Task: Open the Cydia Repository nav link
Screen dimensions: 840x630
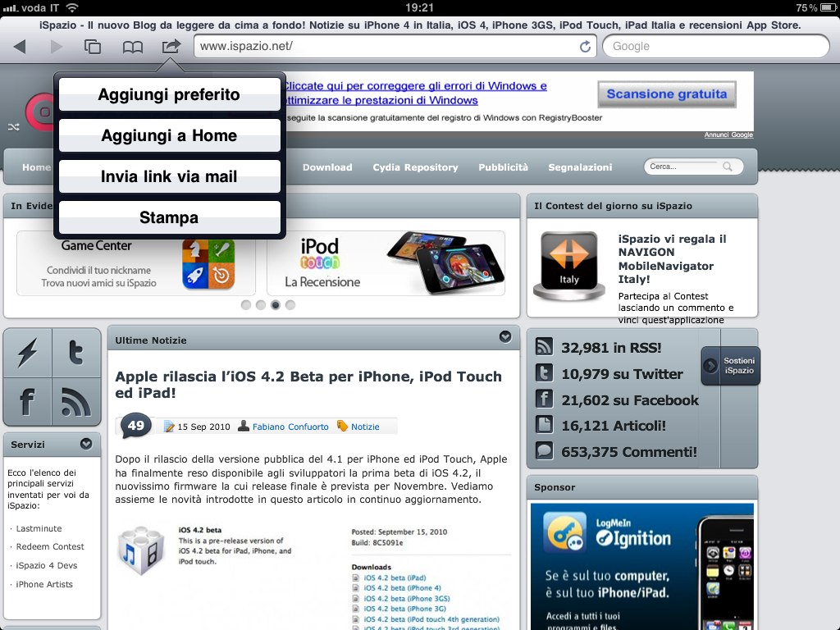Action: click(x=415, y=167)
